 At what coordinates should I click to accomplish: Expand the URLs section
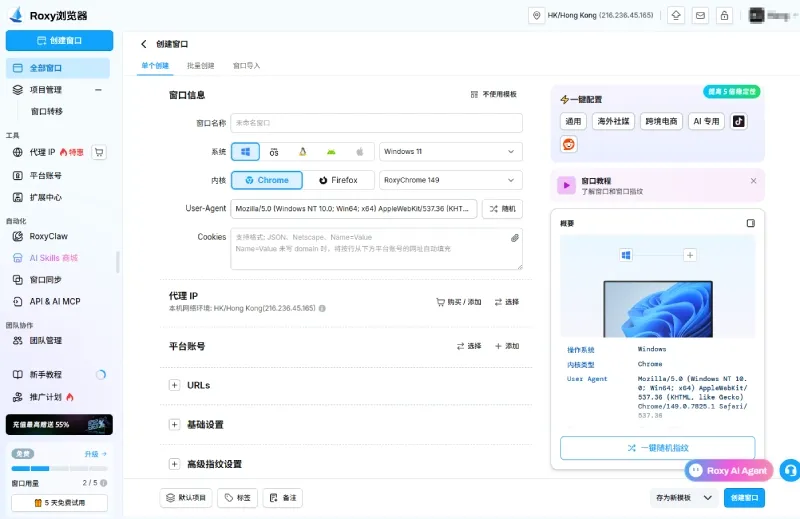174,385
